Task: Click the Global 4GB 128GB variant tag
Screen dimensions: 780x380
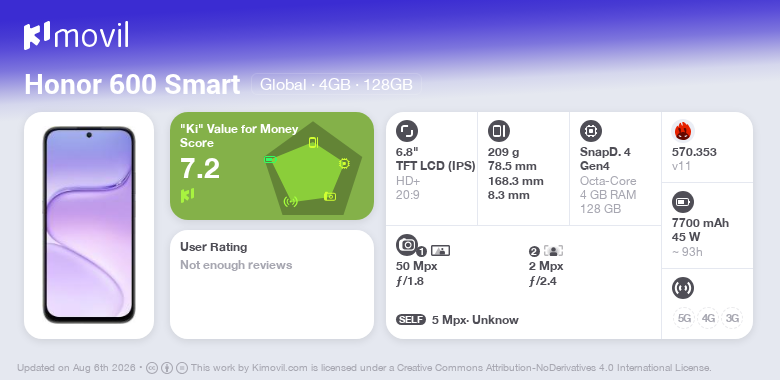Action: coord(336,85)
